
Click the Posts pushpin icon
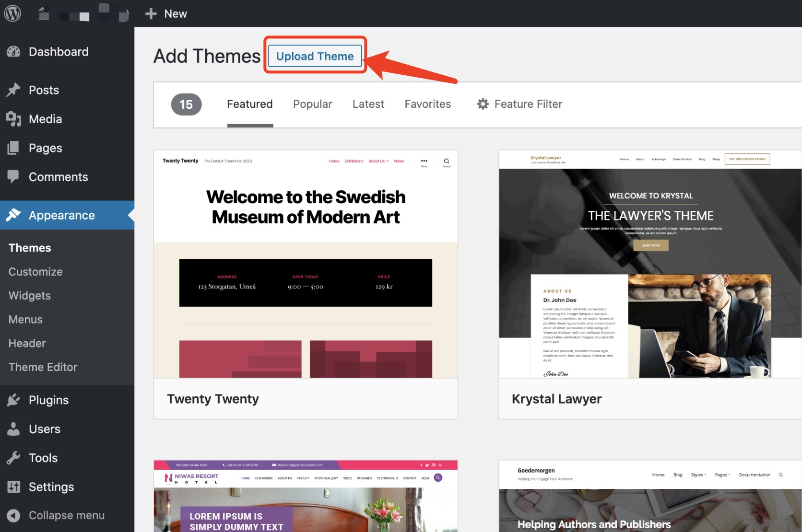pyautogui.click(x=13, y=90)
